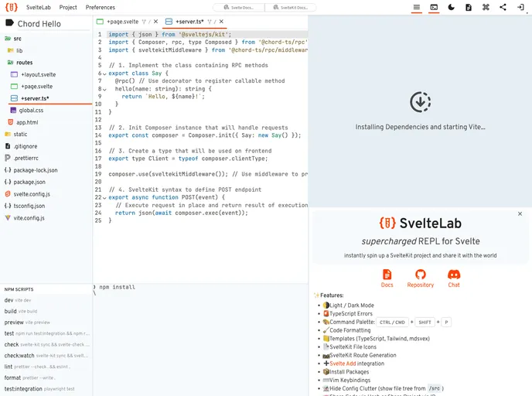Switch to dark mode with moon icon
This screenshot has height=396, width=532.
[452, 7]
